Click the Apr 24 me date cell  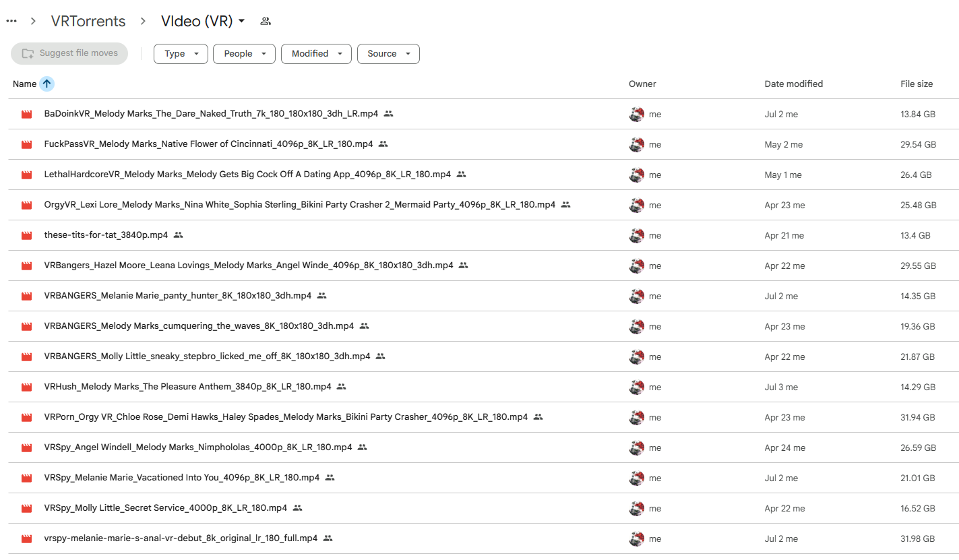click(x=784, y=447)
